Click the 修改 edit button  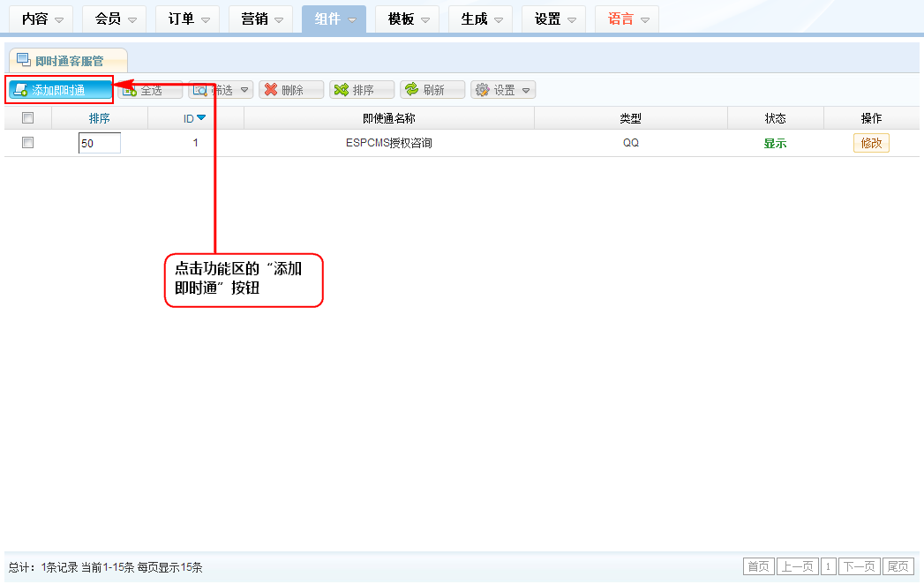(871, 143)
